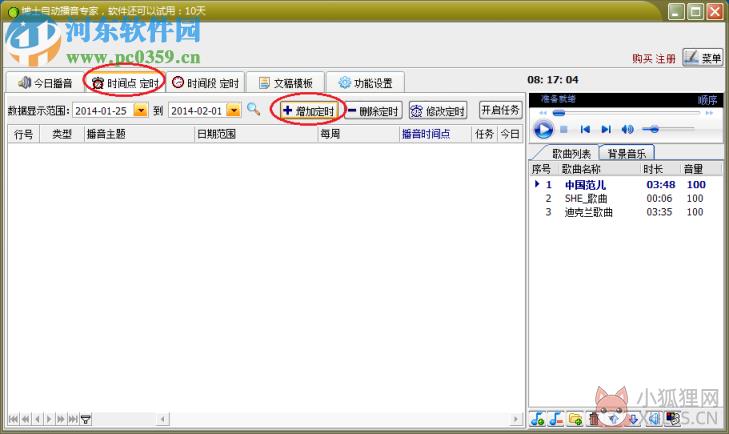Click the 音量 column header
The image size is (729, 434).
[701, 169]
